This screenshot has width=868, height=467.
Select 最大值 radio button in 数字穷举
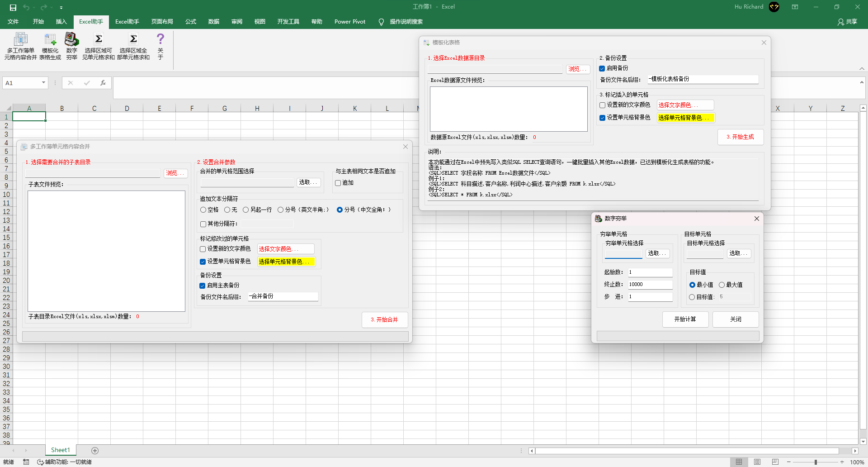coord(722,285)
